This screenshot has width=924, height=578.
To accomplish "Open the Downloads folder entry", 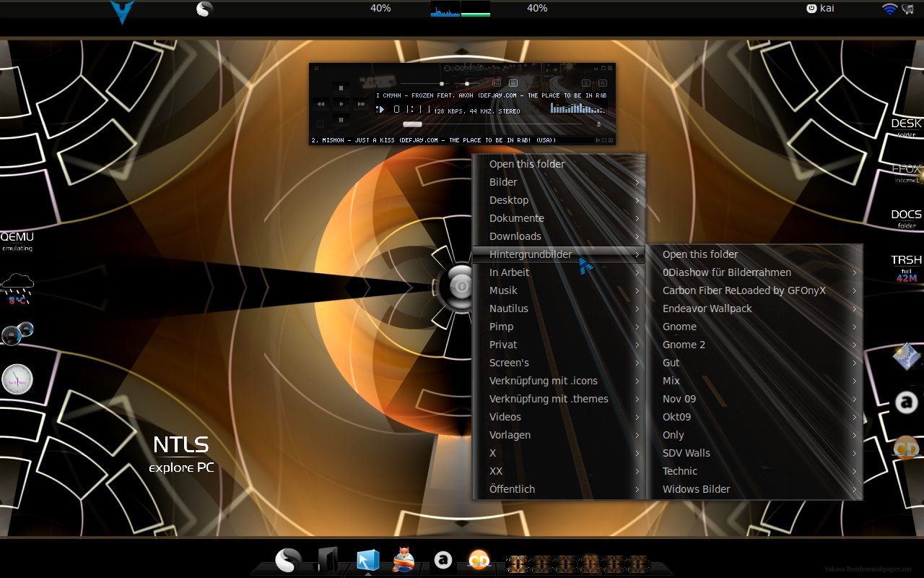I will click(x=559, y=236).
